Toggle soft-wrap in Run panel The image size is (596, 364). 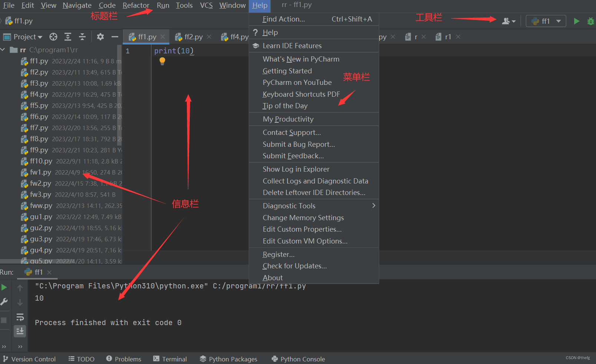click(x=20, y=317)
